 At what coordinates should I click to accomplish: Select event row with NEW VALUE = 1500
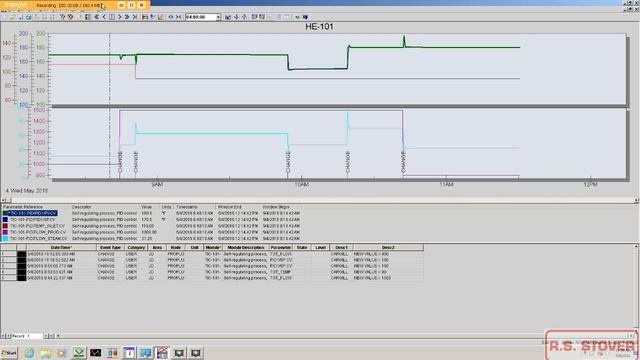coord(212,278)
